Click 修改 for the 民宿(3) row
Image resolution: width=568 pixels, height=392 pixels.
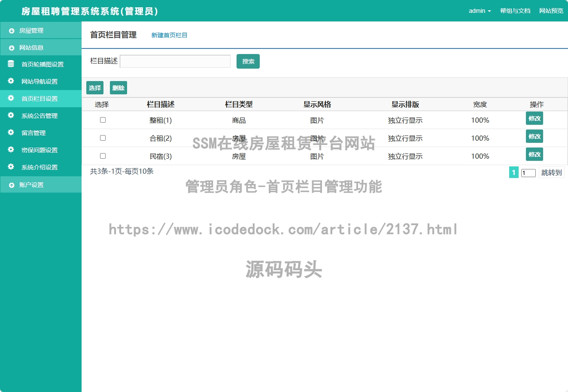pyautogui.click(x=535, y=154)
